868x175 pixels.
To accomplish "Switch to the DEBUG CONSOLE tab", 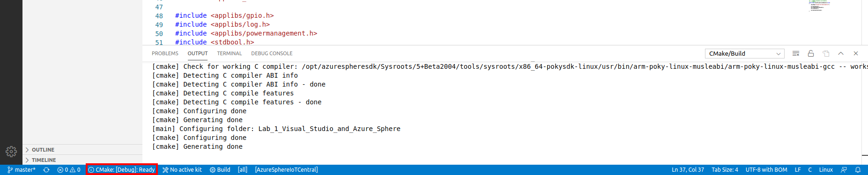I will coord(272,53).
